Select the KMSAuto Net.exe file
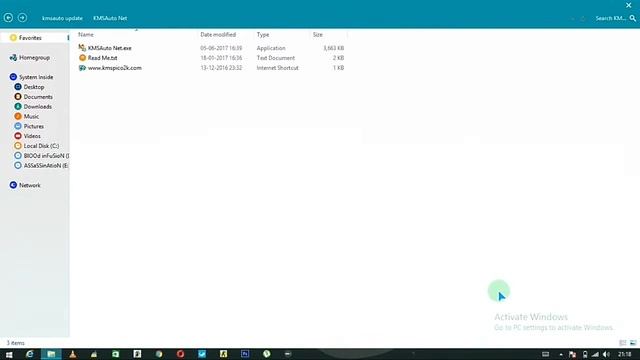 click(x=109, y=48)
